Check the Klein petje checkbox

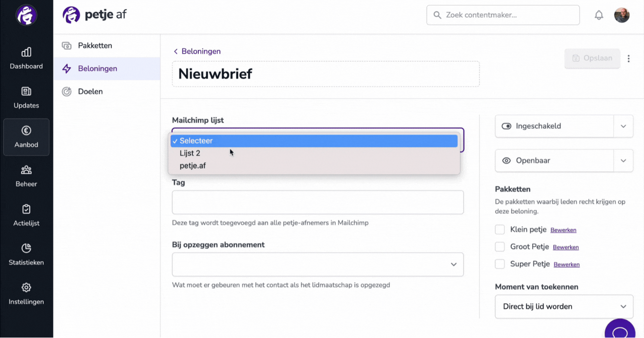pos(500,230)
